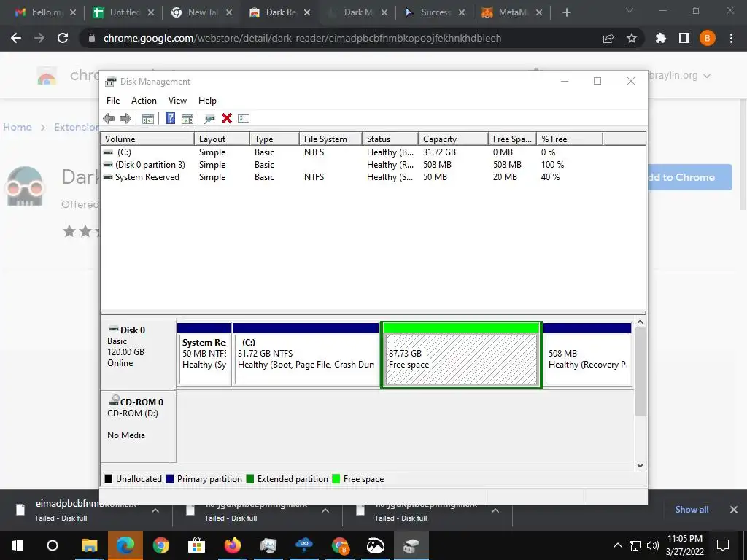Viewport: 747px width, 560px height.
Task: Click the Rescan/Connect disk toolbar icon
Action: [x=209, y=118]
